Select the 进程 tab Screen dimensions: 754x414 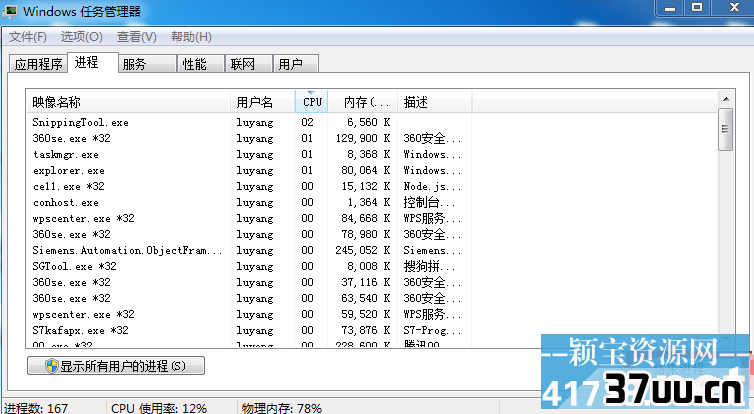pos(93,63)
